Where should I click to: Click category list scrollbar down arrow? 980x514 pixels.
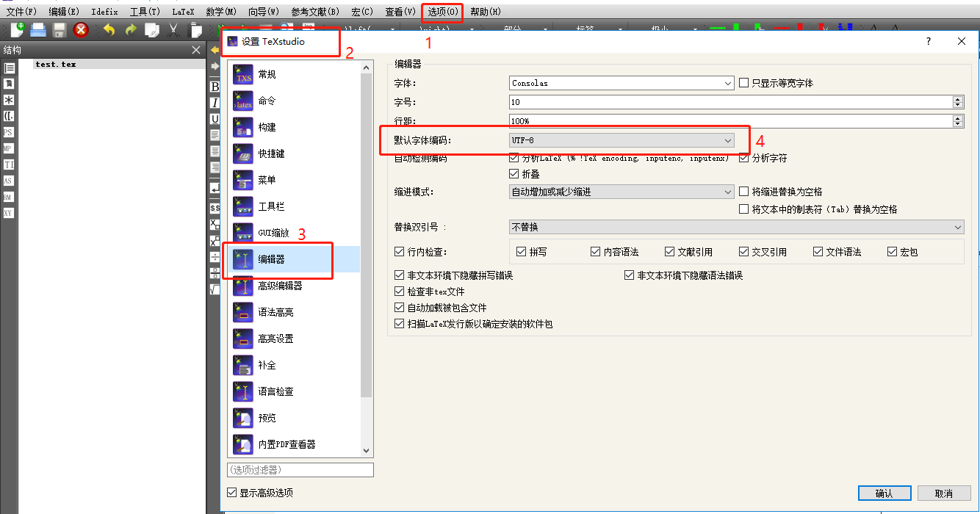pyautogui.click(x=367, y=451)
